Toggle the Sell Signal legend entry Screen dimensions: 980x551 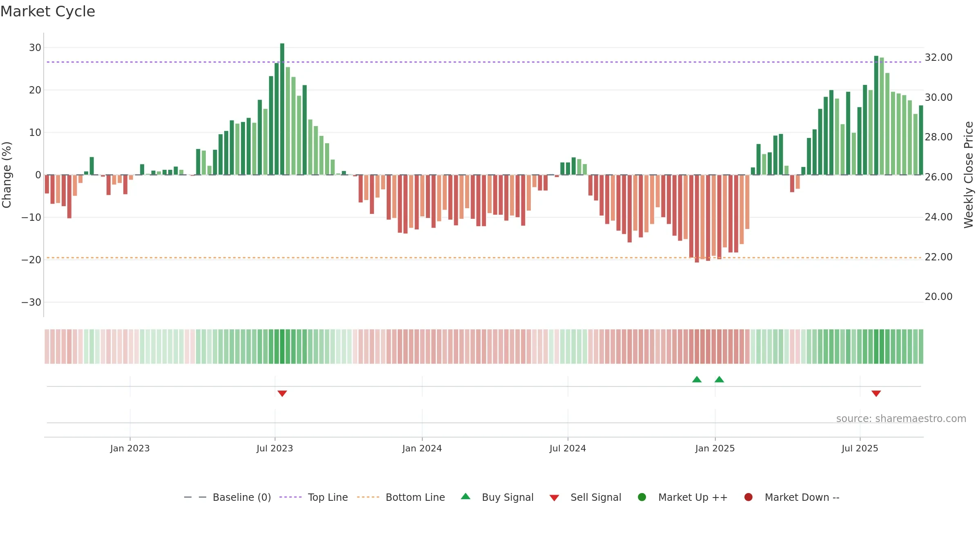[x=585, y=497]
